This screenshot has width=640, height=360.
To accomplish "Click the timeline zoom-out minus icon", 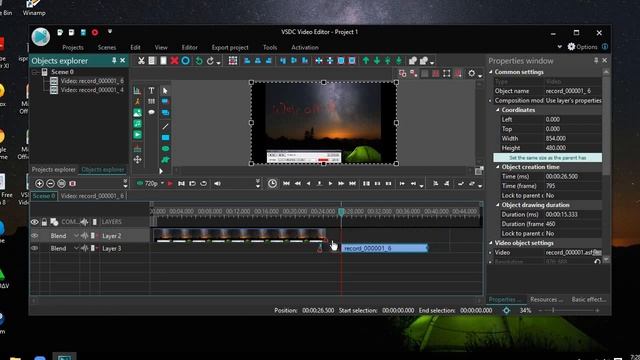I will click(50, 184).
